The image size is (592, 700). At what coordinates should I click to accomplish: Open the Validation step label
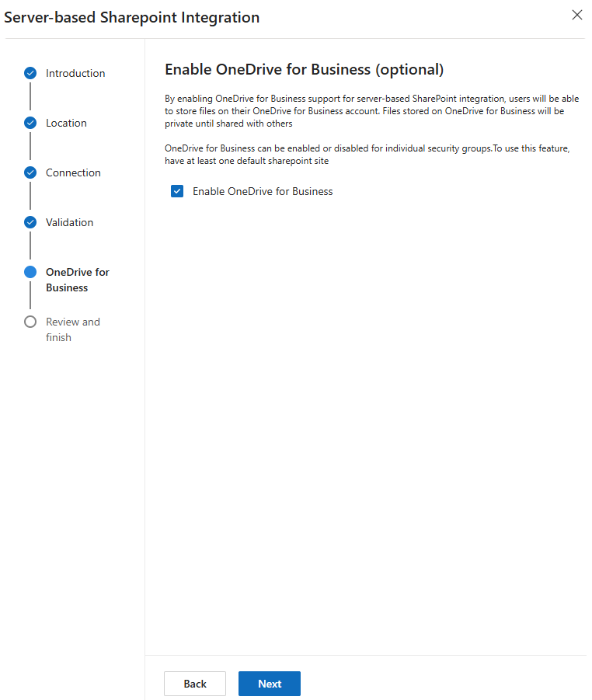pyautogui.click(x=69, y=222)
